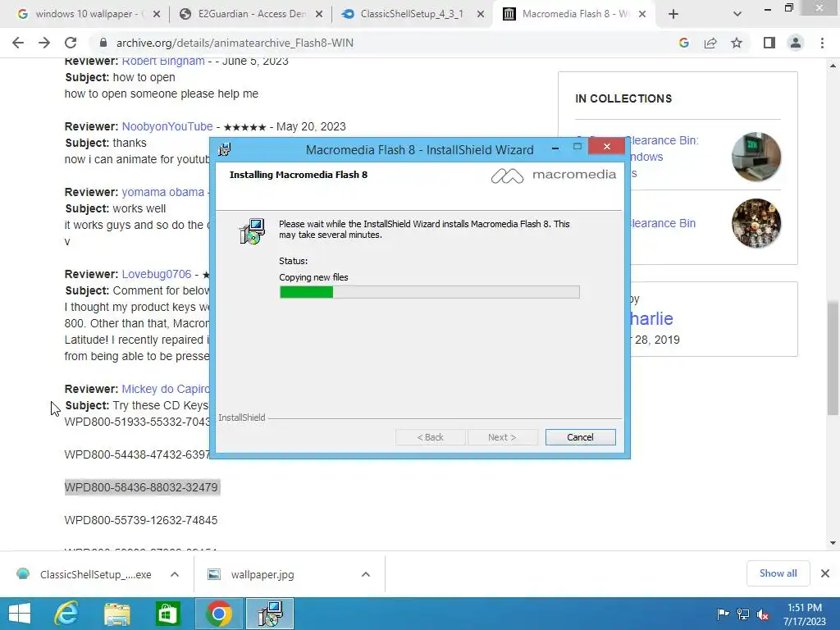The height and width of the screenshot is (630, 840).
Task: Open the Windows Start menu
Action: pos(20,614)
